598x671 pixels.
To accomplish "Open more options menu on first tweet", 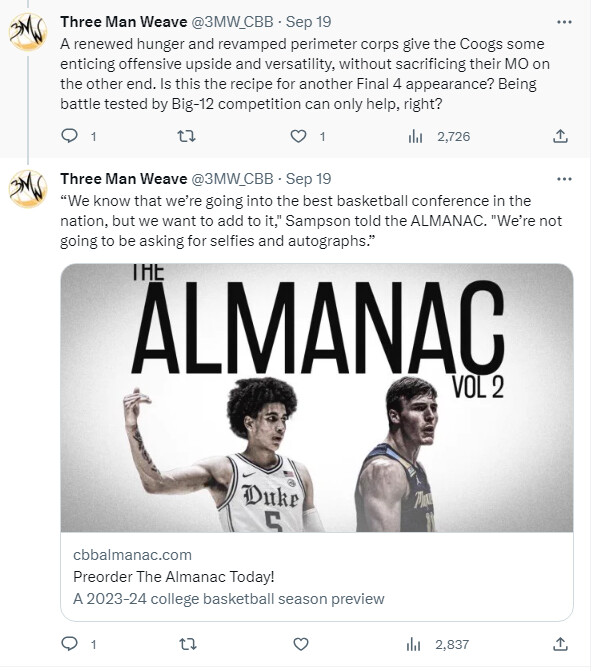I will pyautogui.click(x=564, y=22).
